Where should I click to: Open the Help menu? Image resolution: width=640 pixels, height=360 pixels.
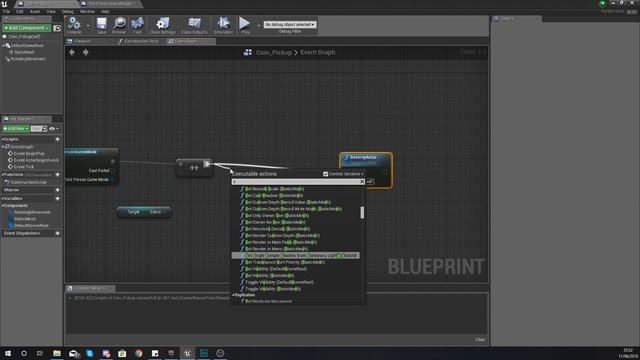(105, 11)
